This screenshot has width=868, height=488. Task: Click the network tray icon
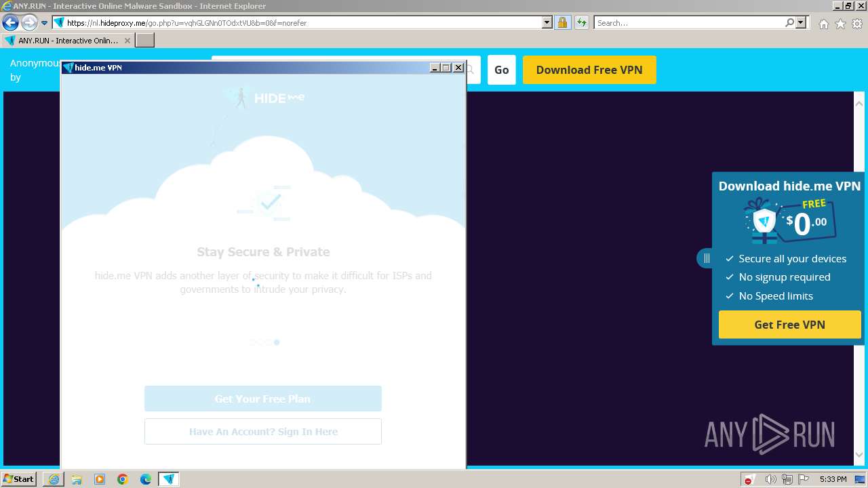787,479
